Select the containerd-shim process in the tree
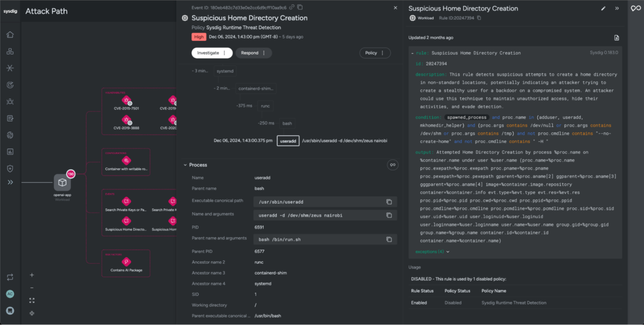The height and width of the screenshot is (325, 644). (256, 88)
